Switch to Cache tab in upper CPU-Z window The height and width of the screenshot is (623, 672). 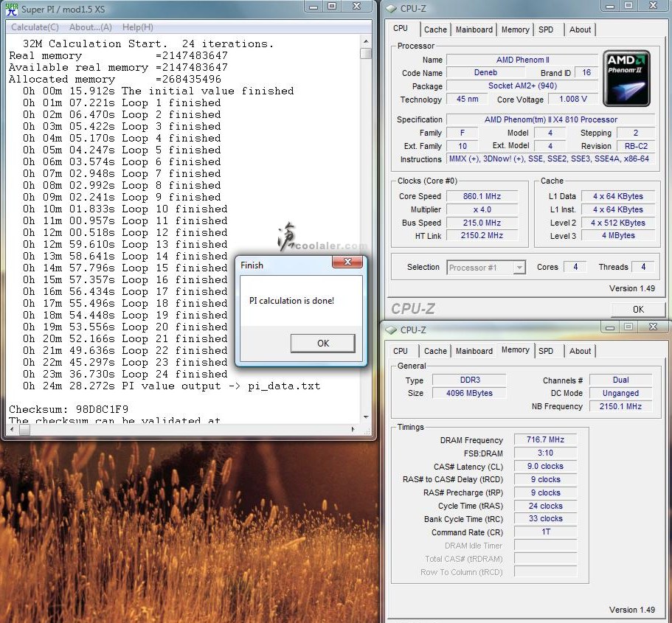click(x=435, y=29)
